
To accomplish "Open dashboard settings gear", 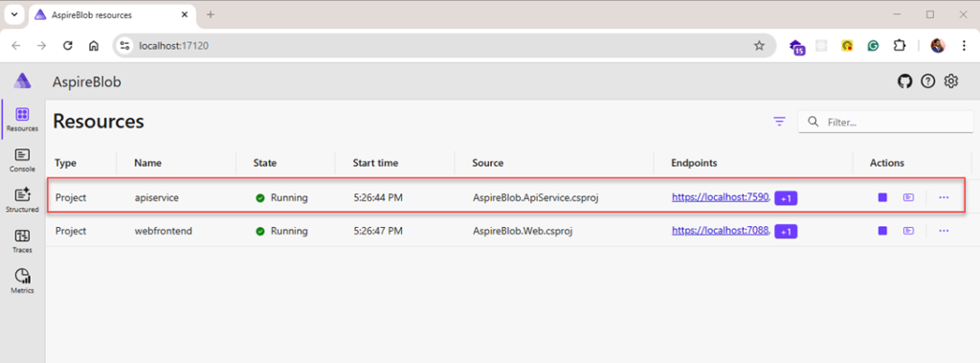I will click(951, 81).
